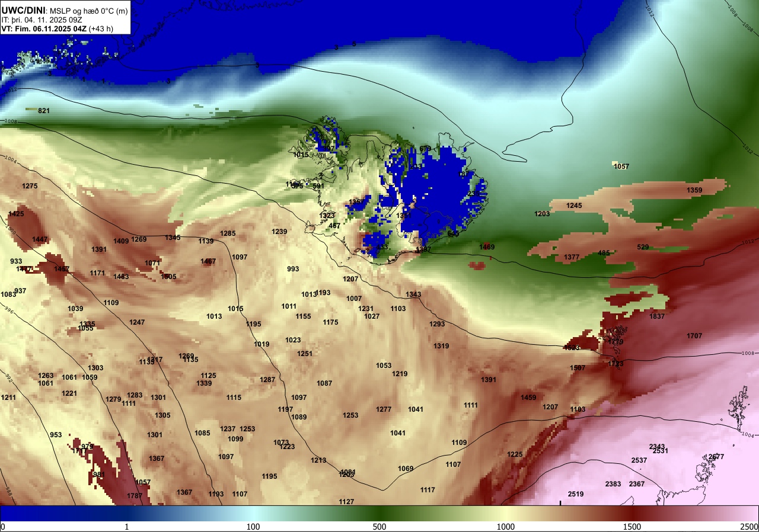Click the height value 953

pos(56,435)
